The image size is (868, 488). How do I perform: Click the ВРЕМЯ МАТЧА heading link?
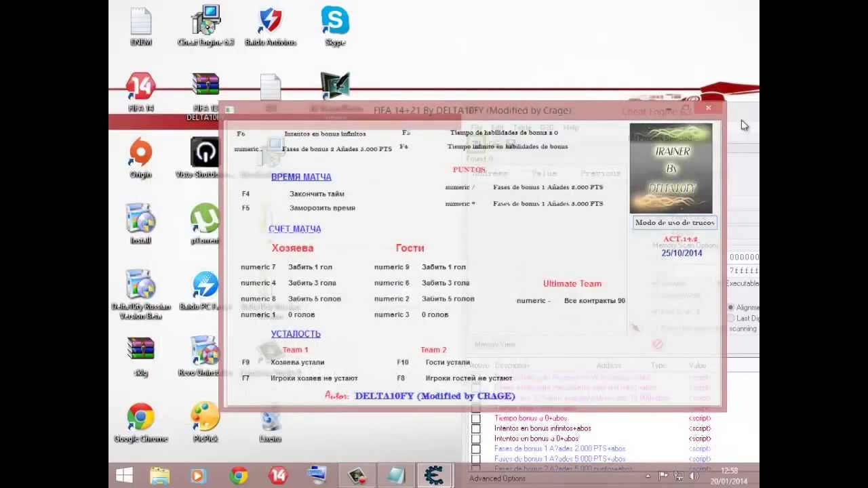301,177
